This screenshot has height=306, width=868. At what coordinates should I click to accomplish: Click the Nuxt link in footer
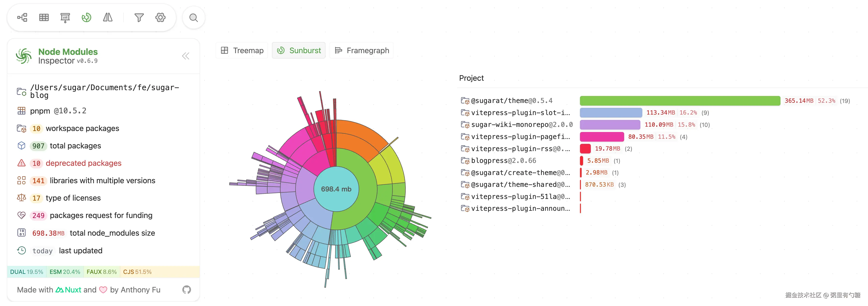(x=68, y=290)
